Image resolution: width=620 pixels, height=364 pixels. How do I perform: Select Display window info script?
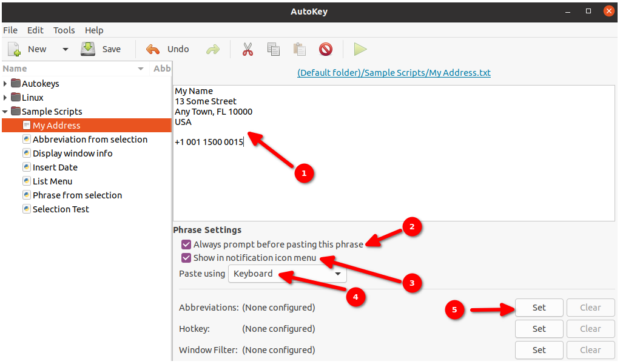click(87, 153)
